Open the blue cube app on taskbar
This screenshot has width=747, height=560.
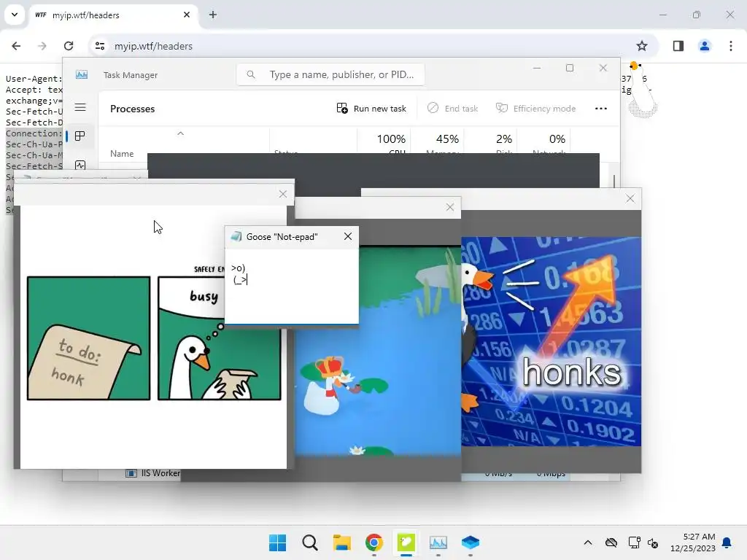[x=471, y=542]
